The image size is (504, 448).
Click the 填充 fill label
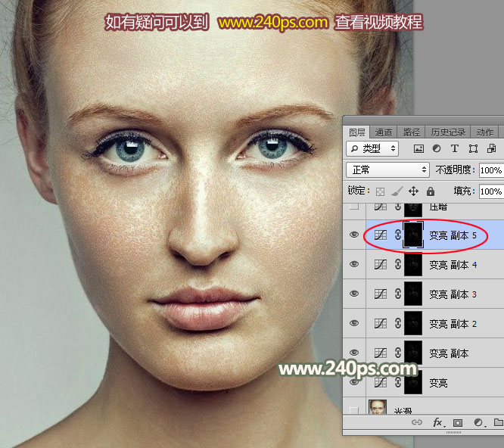[x=464, y=191]
